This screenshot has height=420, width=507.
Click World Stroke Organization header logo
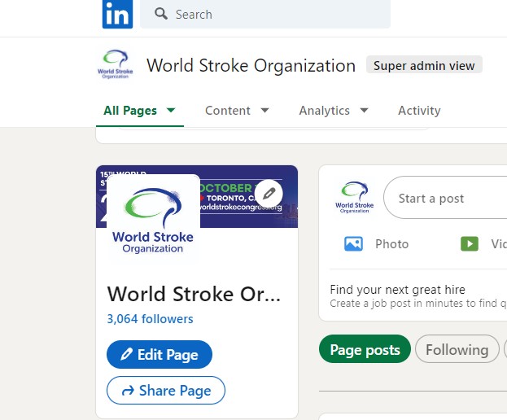[x=114, y=66]
